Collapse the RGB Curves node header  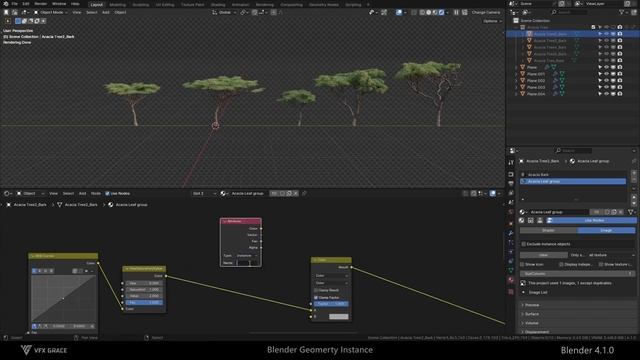coord(32,256)
